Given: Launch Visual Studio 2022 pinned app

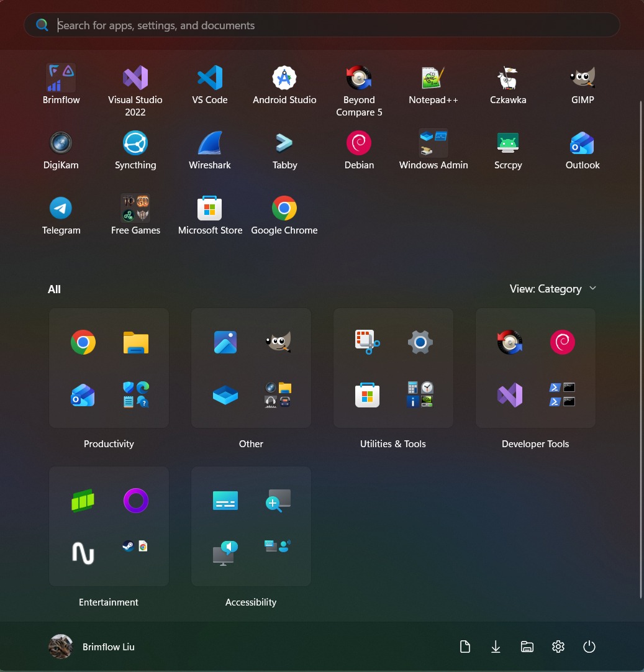Looking at the screenshot, I should tap(135, 91).
